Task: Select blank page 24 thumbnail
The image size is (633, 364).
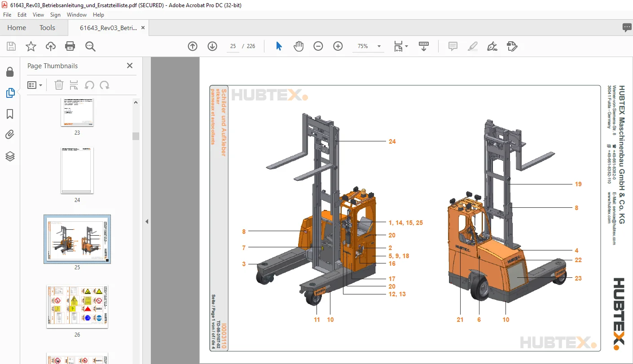Action: click(77, 170)
